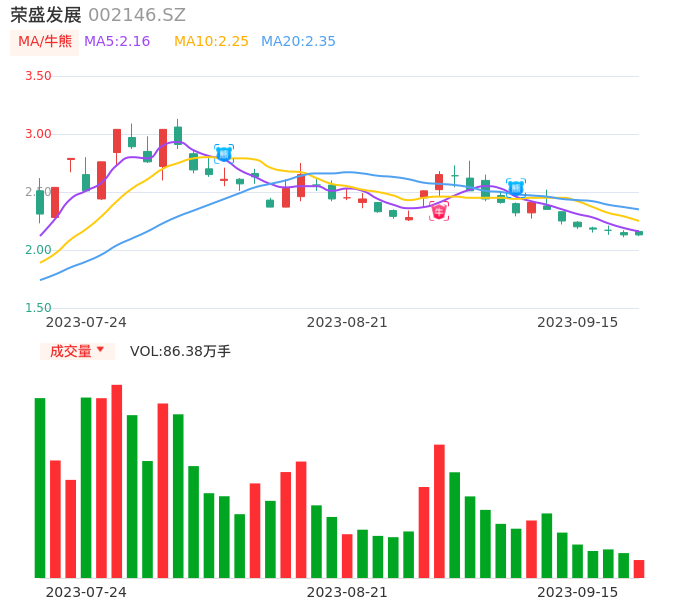The height and width of the screenshot is (606, 686).
Task: Select the MA10:2.25 legend label
Action: click(x=211, y=42)
